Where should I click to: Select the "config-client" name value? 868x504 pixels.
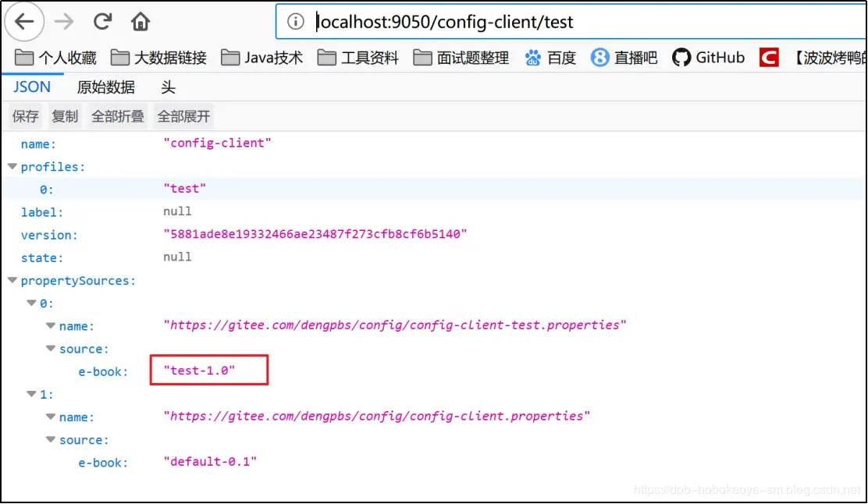(217, 144)
